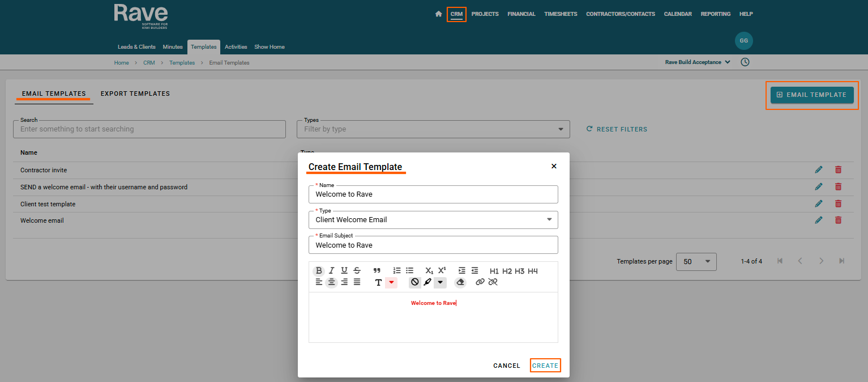The height and width of the screenshot is (382, 868).
Task: Toggle underline formatting in the editor
Action: (x=344, y=271)
